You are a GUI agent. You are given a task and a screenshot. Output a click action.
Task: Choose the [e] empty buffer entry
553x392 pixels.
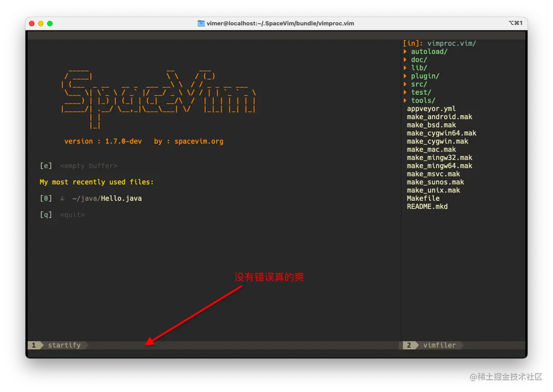point(78,166)
